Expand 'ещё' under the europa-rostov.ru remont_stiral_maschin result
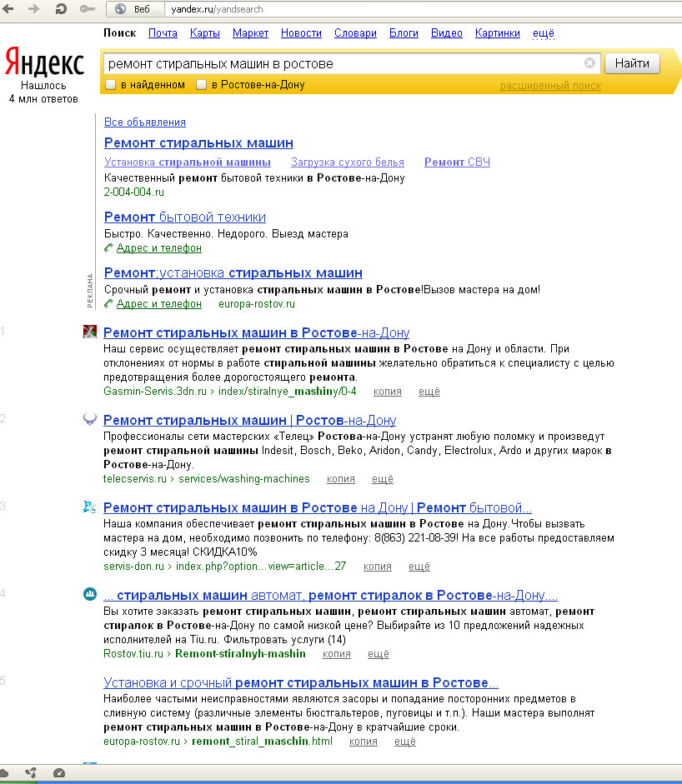The image size is (682, 784). click(405, 742)
